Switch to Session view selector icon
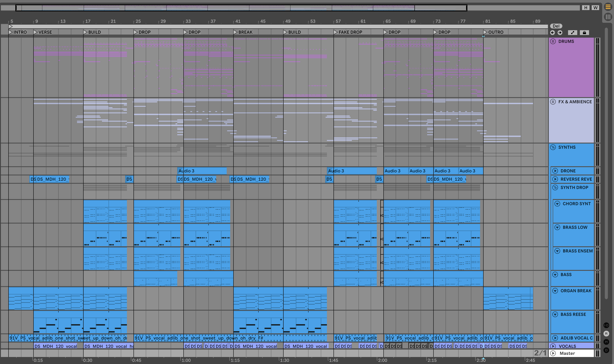The width and height of the screenshot is (614, 364). click(x=608, y=17)
